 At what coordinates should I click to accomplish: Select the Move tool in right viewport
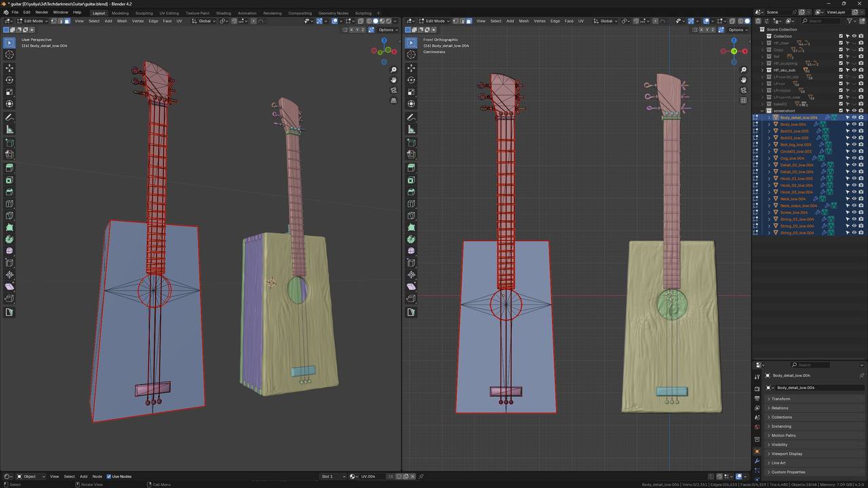pyautogui.click(x=411, y=68)
